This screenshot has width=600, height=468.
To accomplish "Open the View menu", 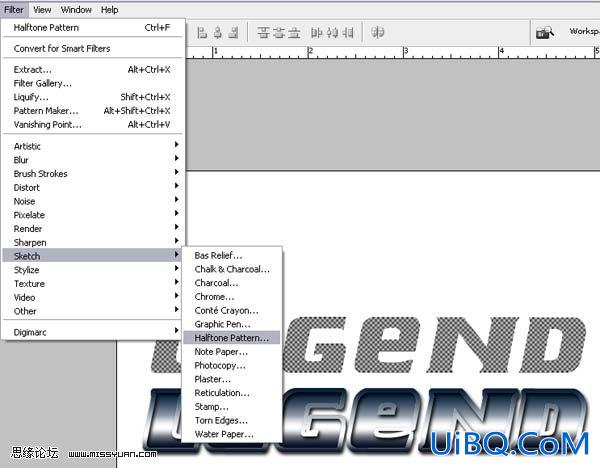I will coord(42,10).
